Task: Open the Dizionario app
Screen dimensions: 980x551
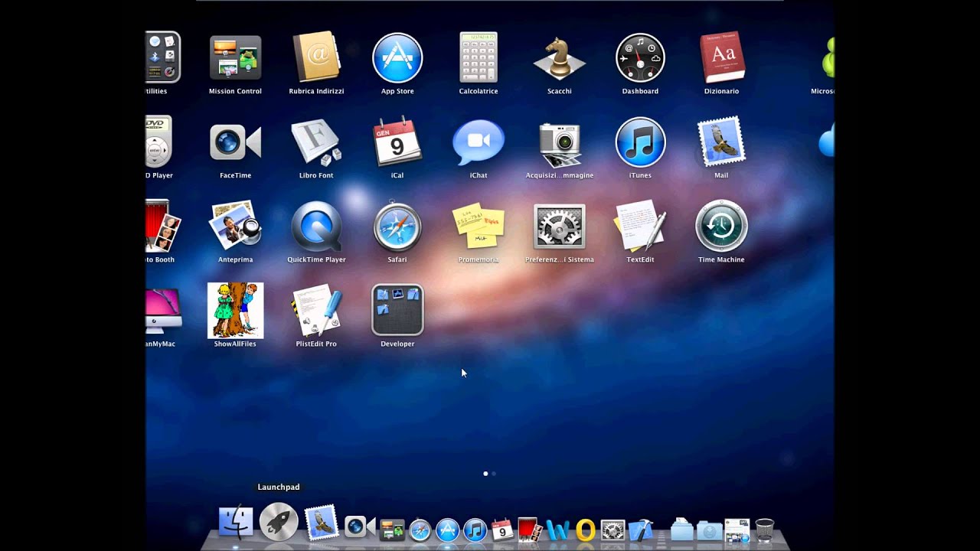Action: click(x=721, y=57)
